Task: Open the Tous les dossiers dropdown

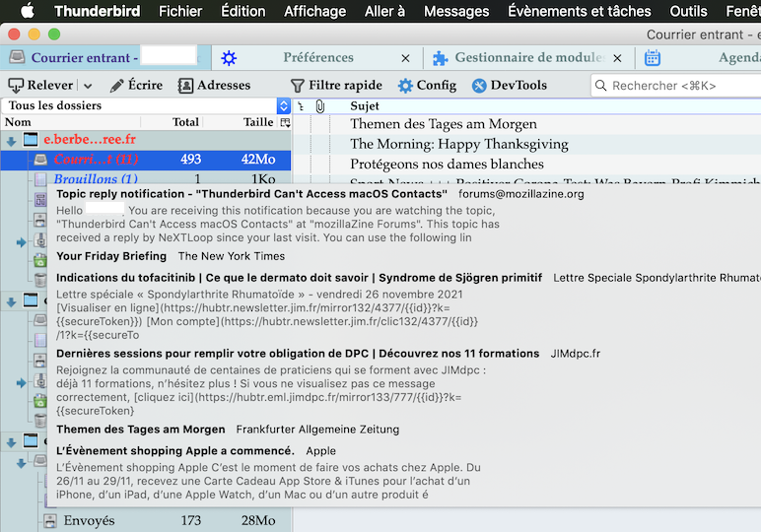Action: point(284,105)
